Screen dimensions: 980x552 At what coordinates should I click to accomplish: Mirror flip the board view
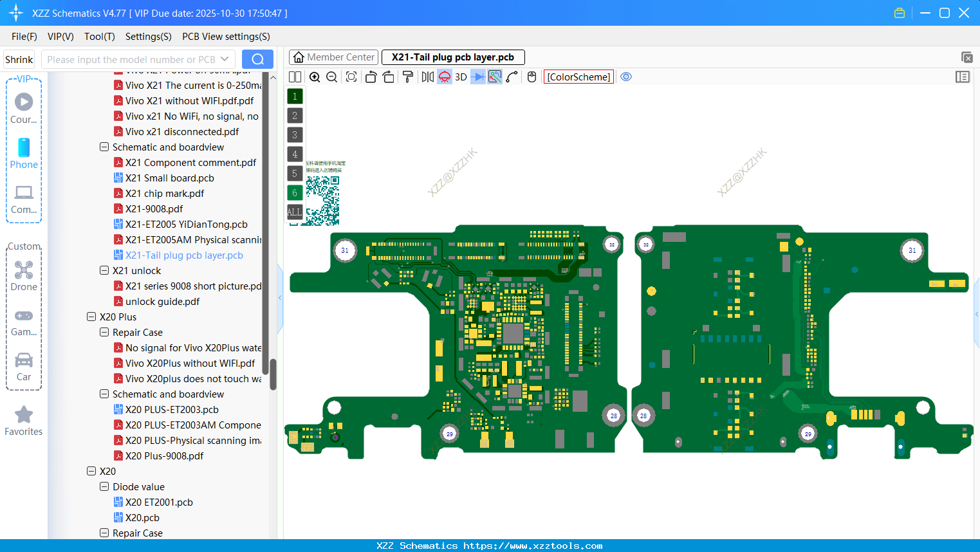(428, 77)
